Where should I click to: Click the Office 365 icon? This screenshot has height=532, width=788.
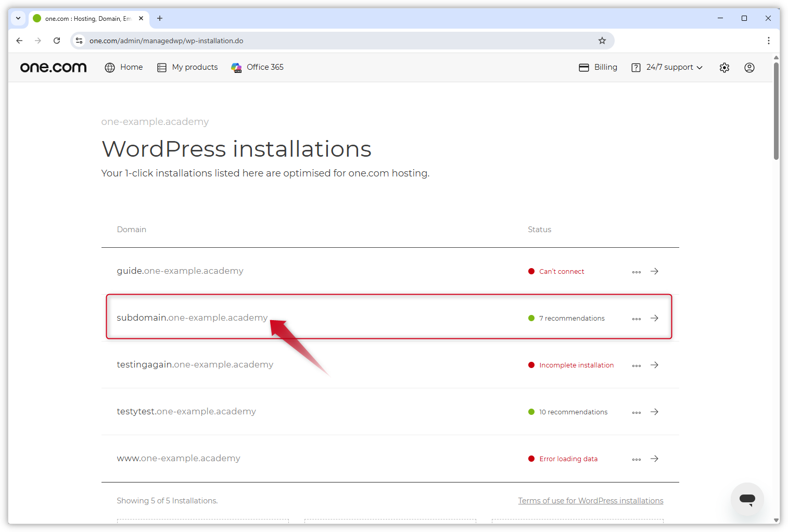tap(236, 68)
